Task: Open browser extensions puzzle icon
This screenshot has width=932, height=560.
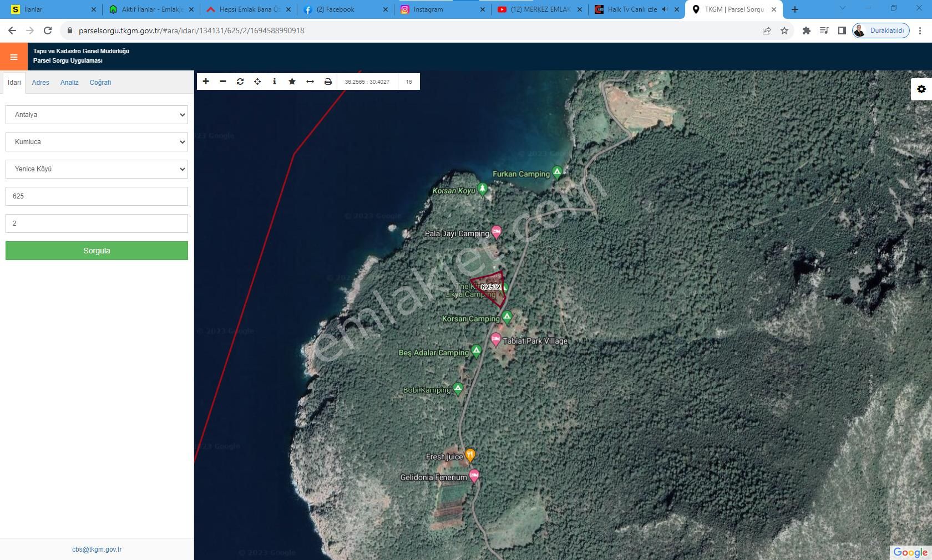Action: tap(807, 30)
